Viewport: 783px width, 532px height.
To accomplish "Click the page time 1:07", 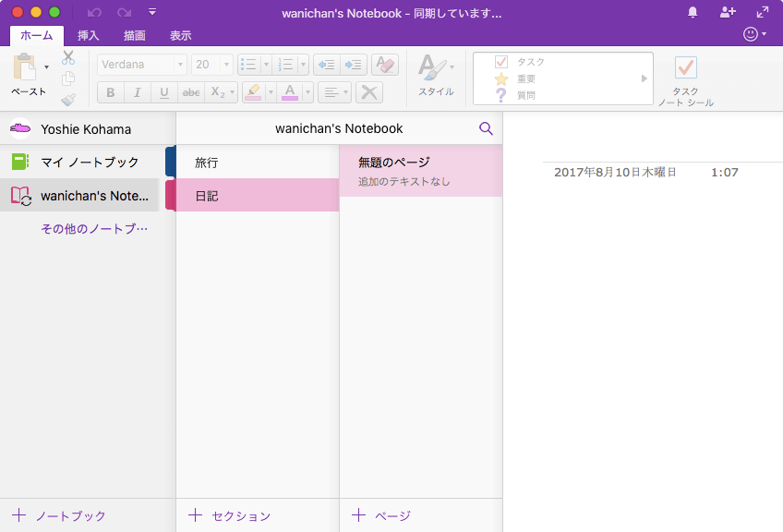I will pos(725,173).
